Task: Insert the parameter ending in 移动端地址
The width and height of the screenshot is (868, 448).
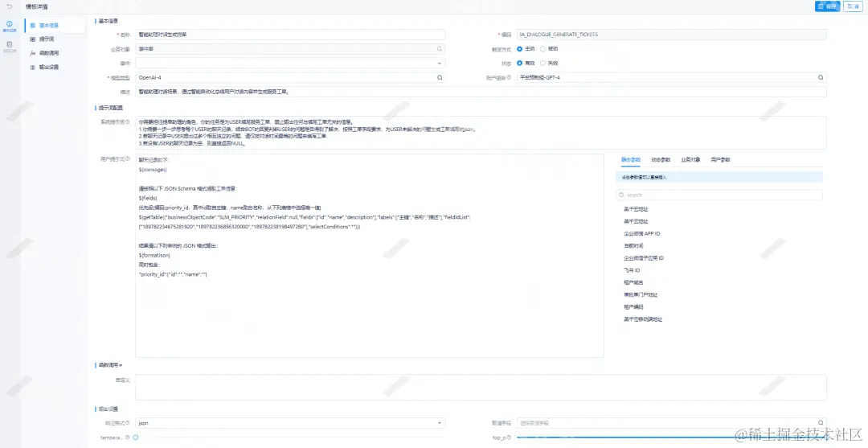Action: coord(643,319)
